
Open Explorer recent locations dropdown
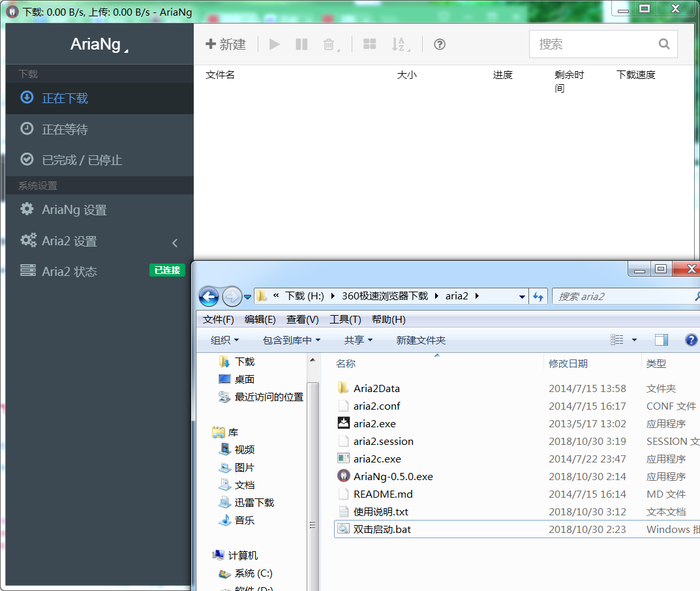247,297
